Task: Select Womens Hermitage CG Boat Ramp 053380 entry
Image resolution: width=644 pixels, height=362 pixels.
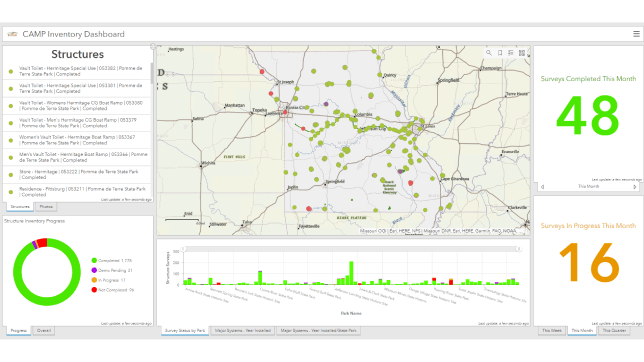Action: (x=77, y=106)
